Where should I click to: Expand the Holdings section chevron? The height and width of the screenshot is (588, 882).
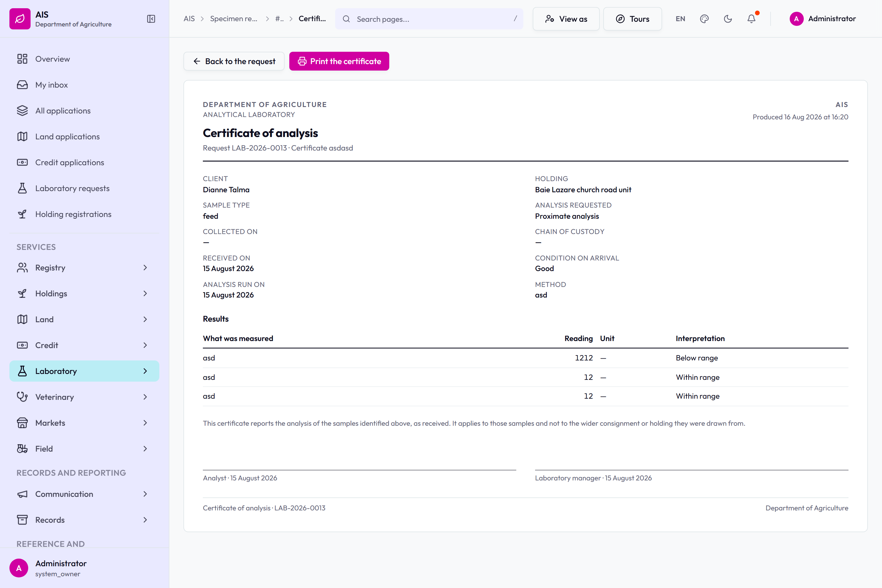[x=145, y=293]
